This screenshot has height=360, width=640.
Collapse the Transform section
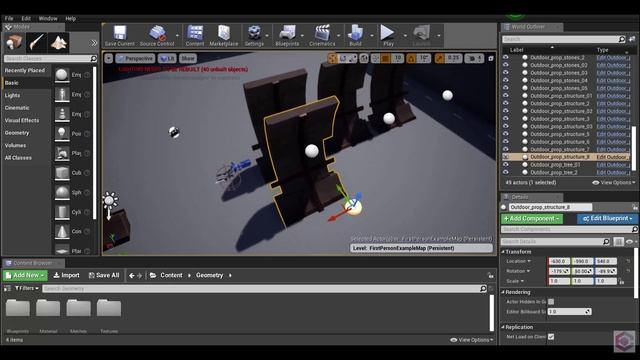pyautogui.click(x=503, y=252)
